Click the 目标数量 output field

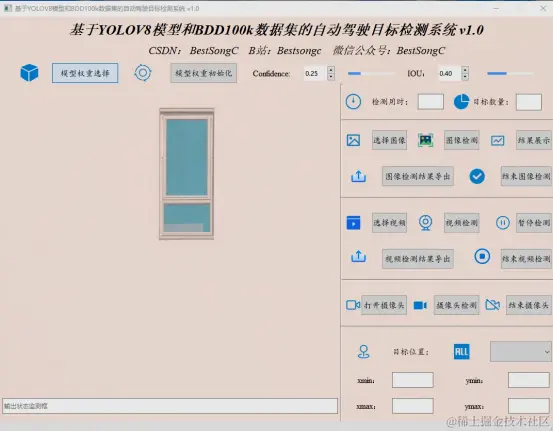click(529, 102)
